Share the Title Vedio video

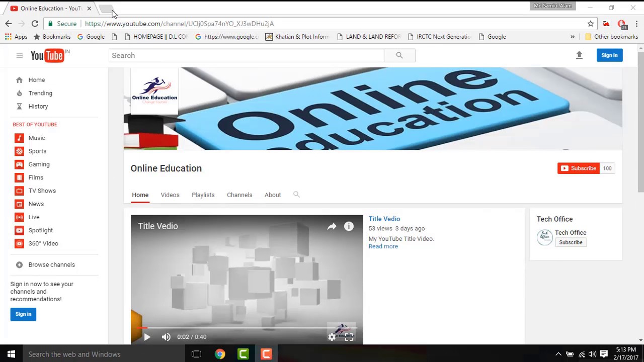tap(332, 227)
